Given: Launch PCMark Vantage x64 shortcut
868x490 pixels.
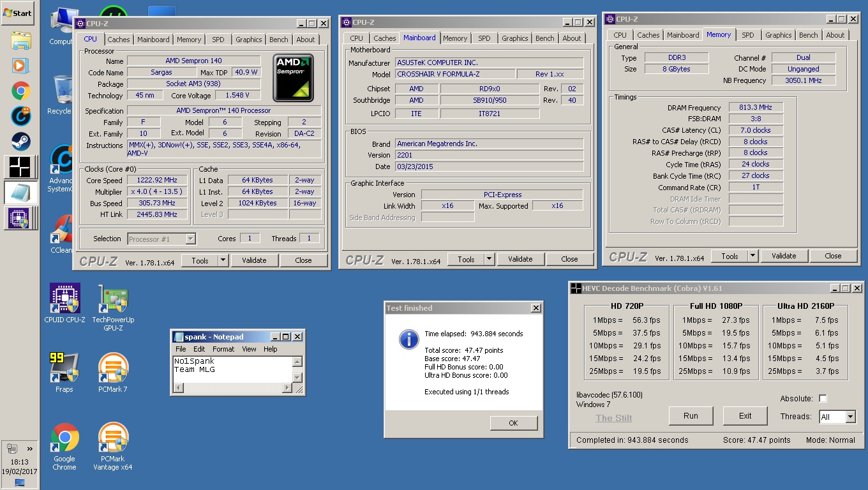Looking at the screenshot, I should click(113, 447).
